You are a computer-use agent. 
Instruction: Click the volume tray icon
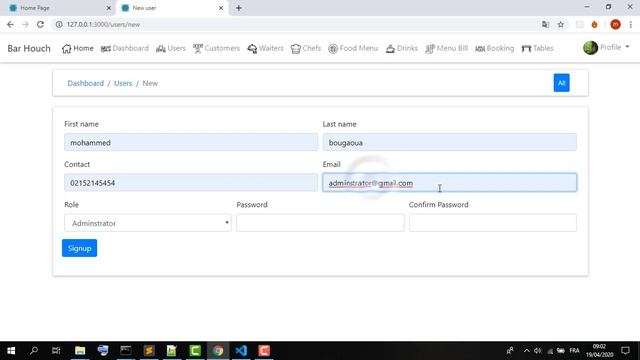(538, 351)
